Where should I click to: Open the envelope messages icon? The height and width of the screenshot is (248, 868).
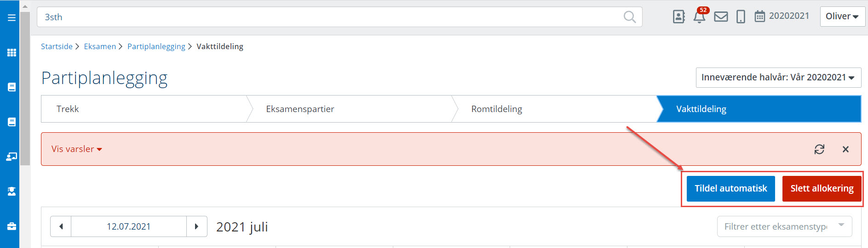tap(721, 17)
